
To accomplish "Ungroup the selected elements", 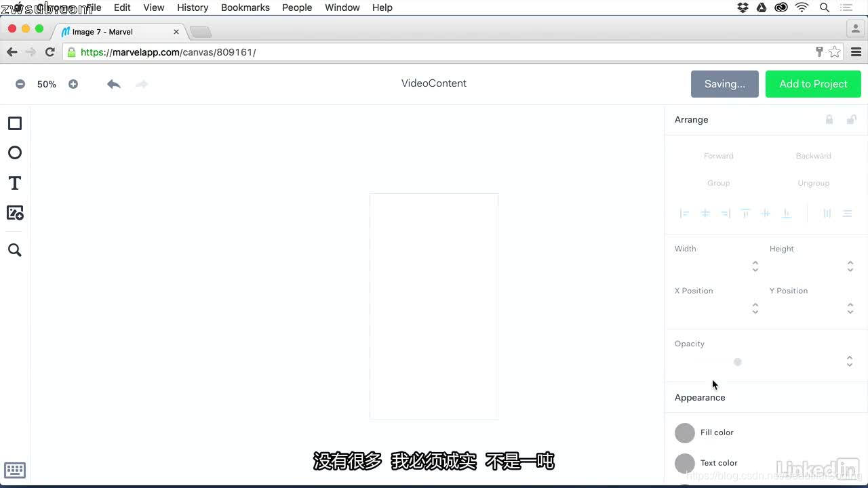I will [x=814, y=183].
